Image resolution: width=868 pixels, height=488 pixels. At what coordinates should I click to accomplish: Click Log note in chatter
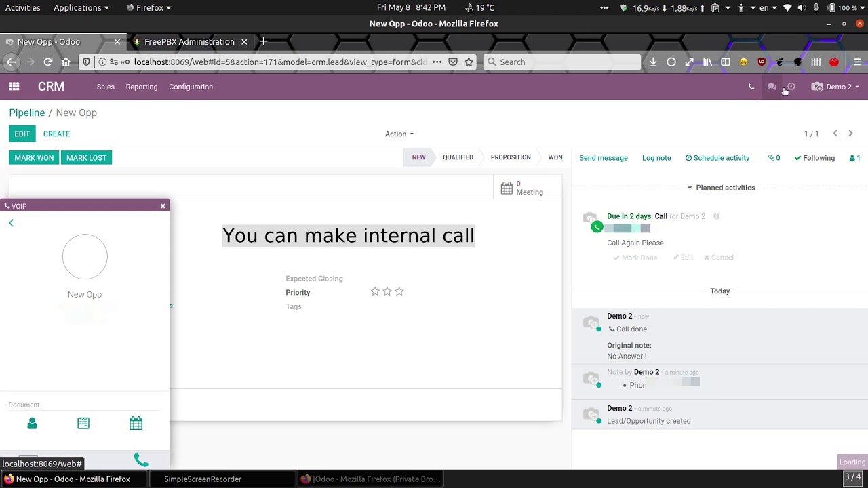point(656,158)
